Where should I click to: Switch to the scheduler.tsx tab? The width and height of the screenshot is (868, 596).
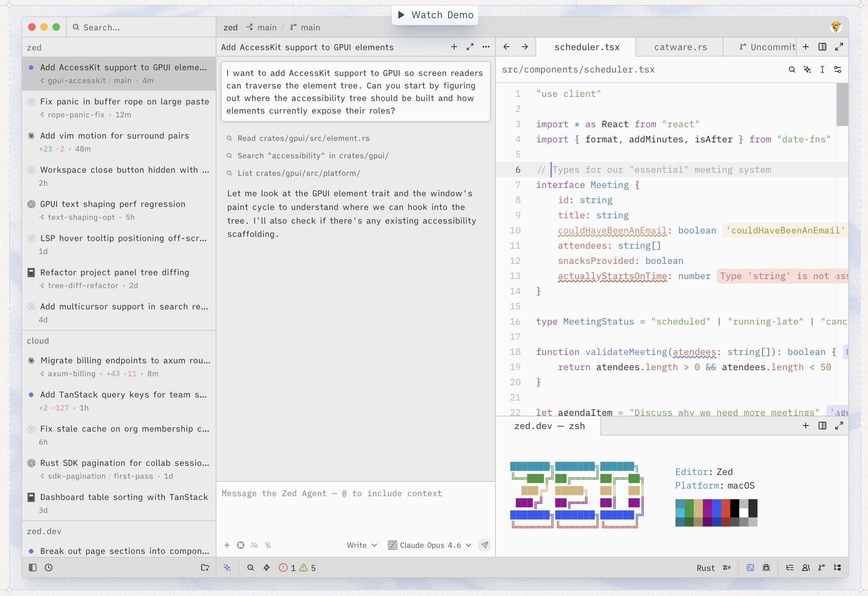[587, 47]
